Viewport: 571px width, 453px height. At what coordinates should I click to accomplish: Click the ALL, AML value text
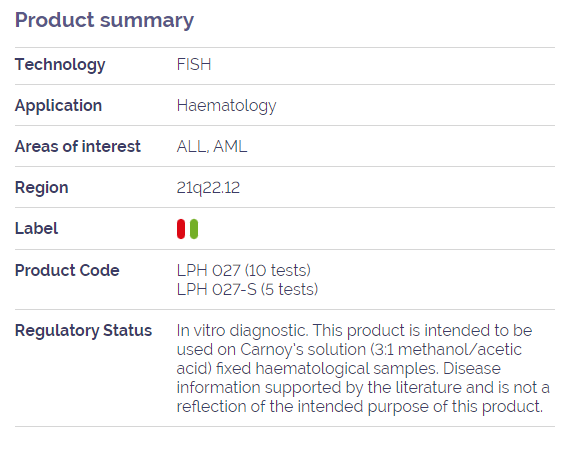(x=212, y=147)
